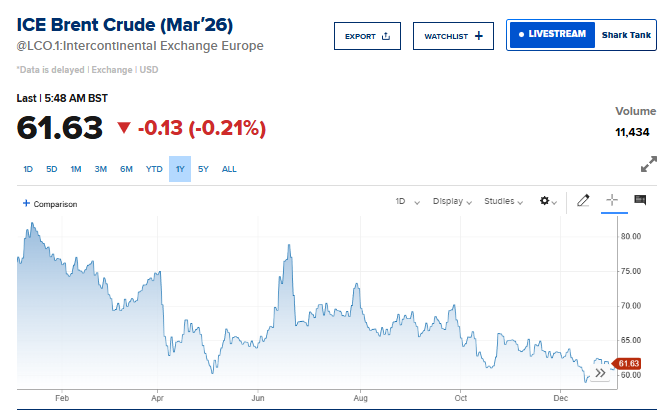Click the red 61.63 price marker

[x=628, y=363]
